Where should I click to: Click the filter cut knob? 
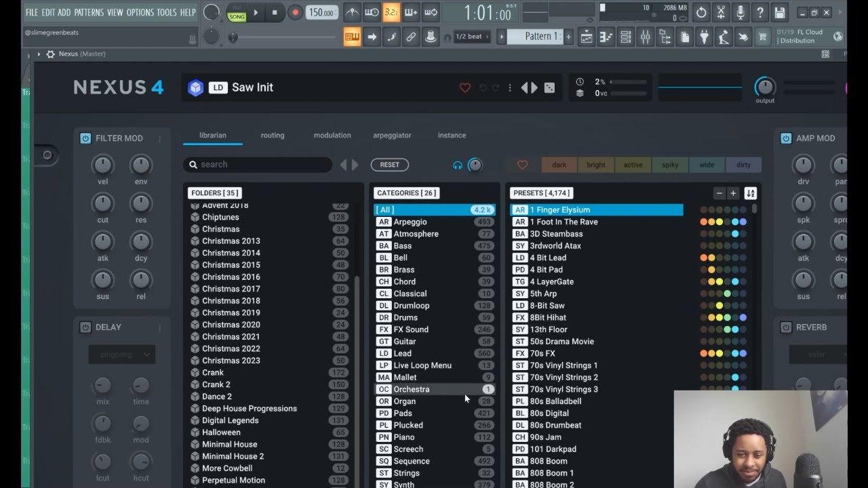[103, 203]
